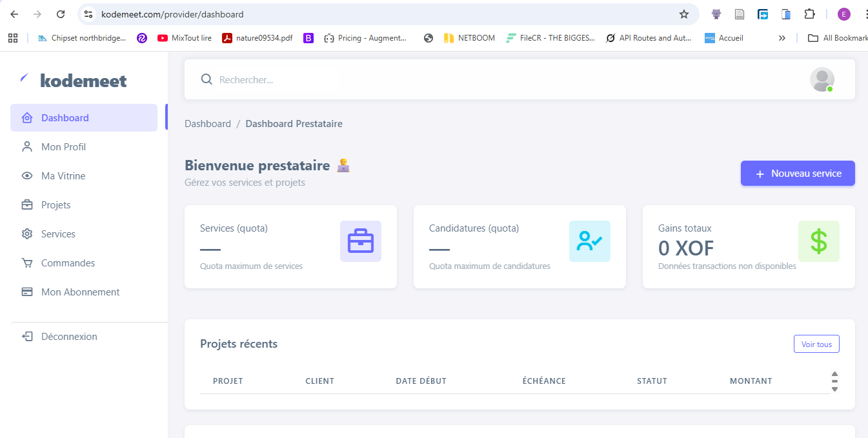Image resolution: width=868 pixels, height=438 pixels.
Task: Click the green dollar icon in Gains totaux
Action: click(818, 241)
